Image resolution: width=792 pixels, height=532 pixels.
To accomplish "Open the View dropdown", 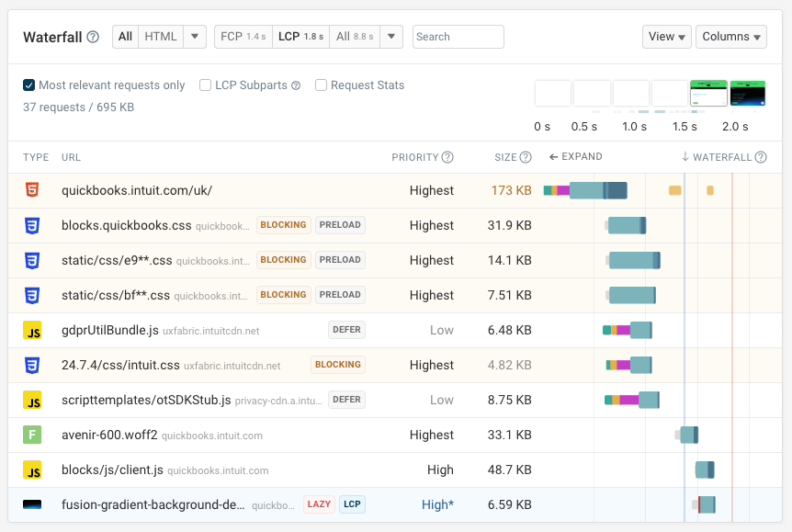I will (x=666, y=37).
